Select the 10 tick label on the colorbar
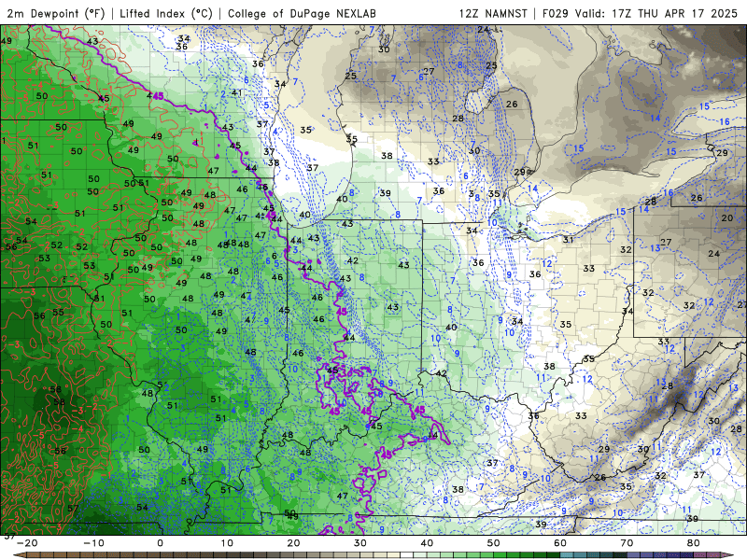 pyautogui.click(x=227, y=543)
